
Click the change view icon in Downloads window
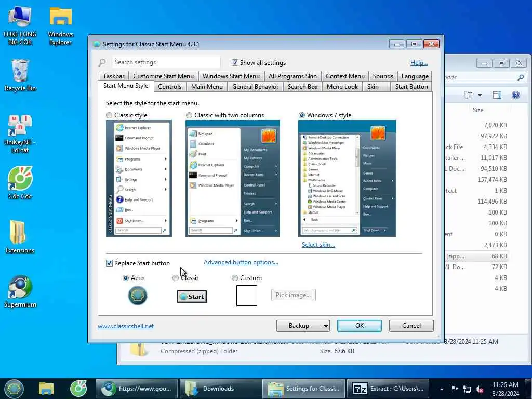click(469, 95)
